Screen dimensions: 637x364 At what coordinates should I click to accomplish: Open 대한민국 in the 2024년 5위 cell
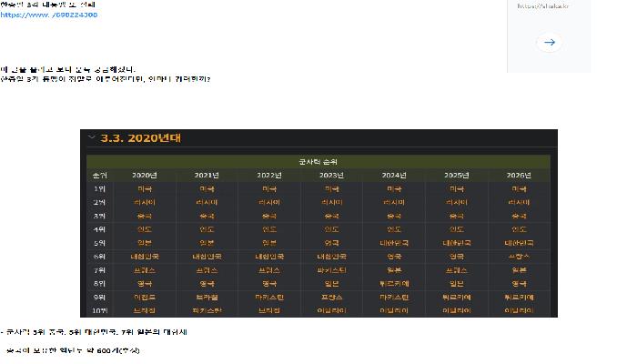coord(394,243)
